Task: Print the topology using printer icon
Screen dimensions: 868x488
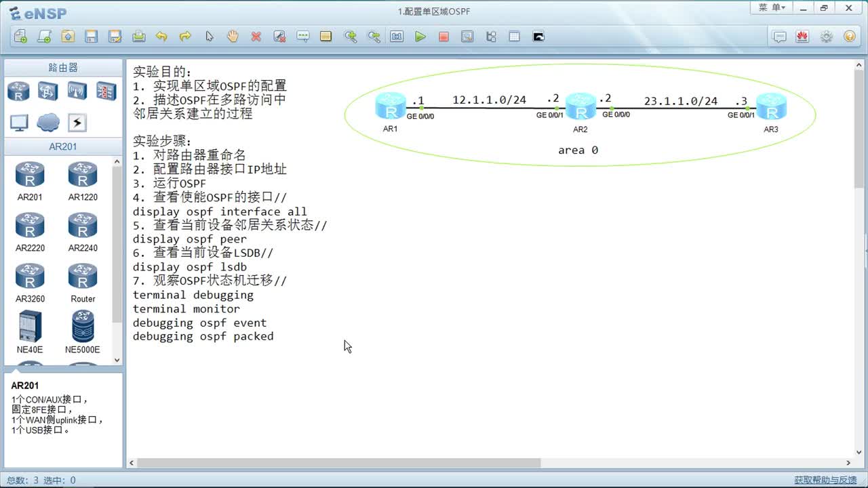Action: click(138, 37)
